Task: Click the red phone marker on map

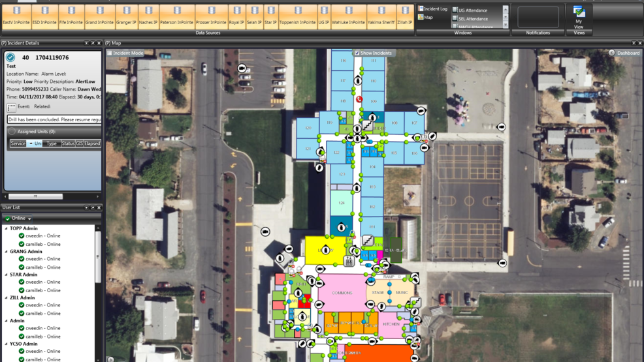Action: (x=359, y=99)
